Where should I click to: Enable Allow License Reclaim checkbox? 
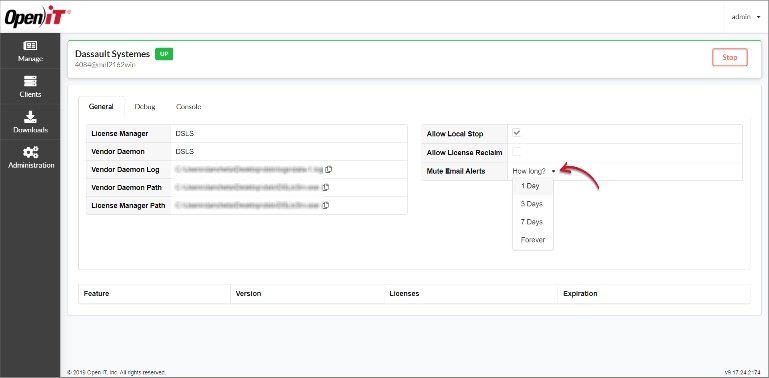[x=516, y=151]
